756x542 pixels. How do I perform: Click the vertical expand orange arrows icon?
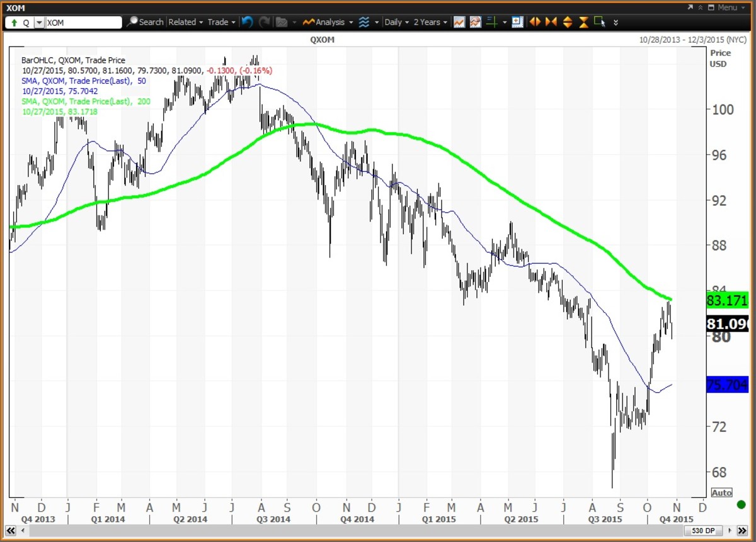pyautogui.click(x=568, y=22)
